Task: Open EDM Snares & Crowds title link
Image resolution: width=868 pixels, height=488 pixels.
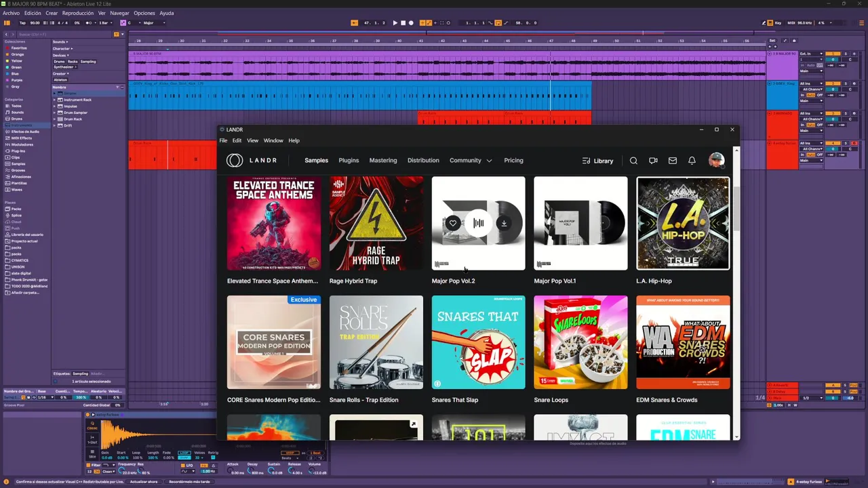Action: pos(667,400)
